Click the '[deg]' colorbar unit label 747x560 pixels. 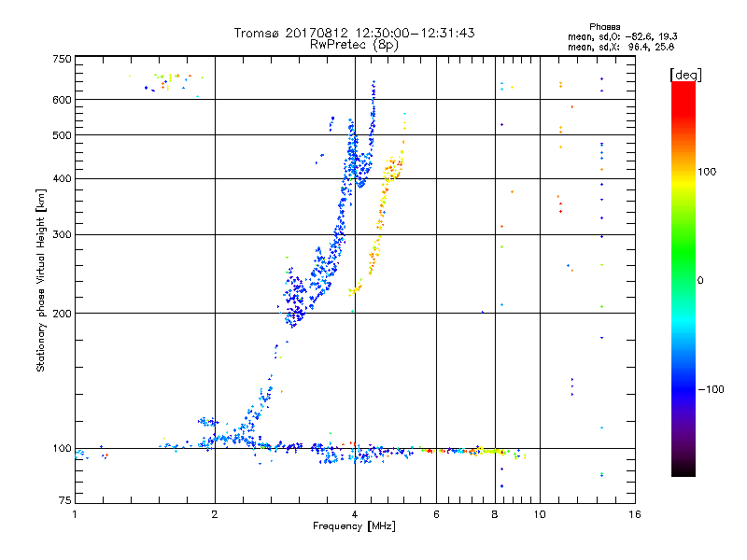coord(685,75)
